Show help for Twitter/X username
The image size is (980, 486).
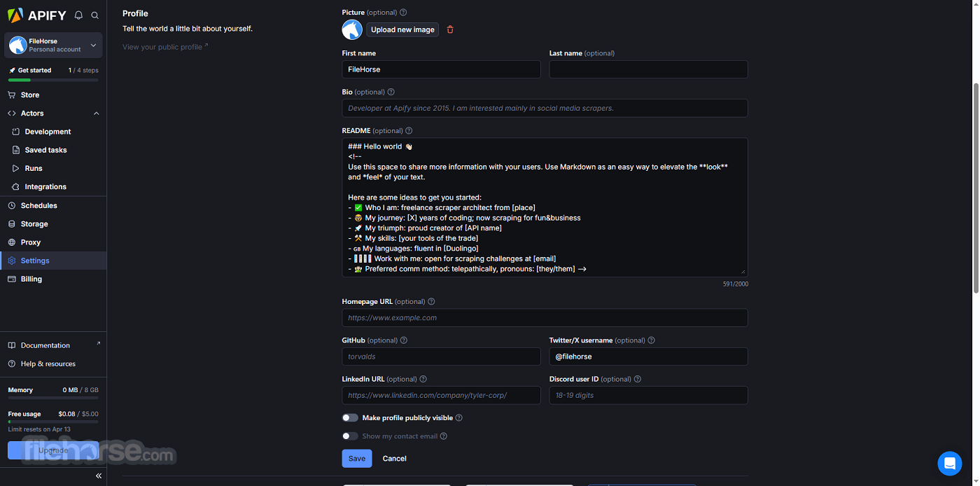click(652, 340)
